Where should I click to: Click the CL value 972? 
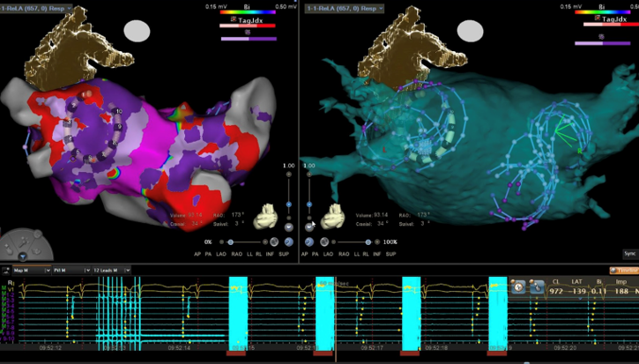tap(556, 291)
